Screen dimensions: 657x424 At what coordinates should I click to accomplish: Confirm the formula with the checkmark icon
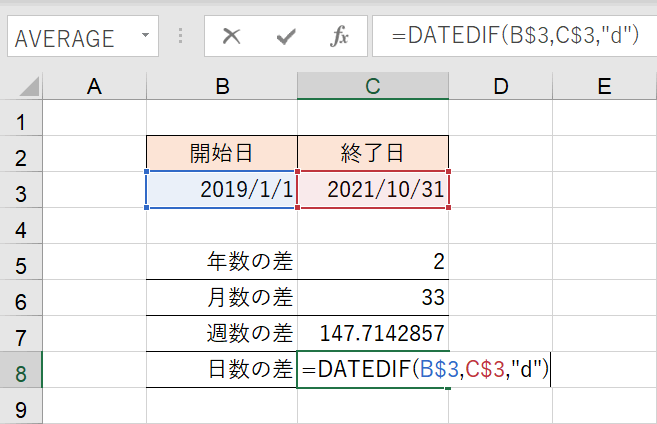[x=286, y=36]
